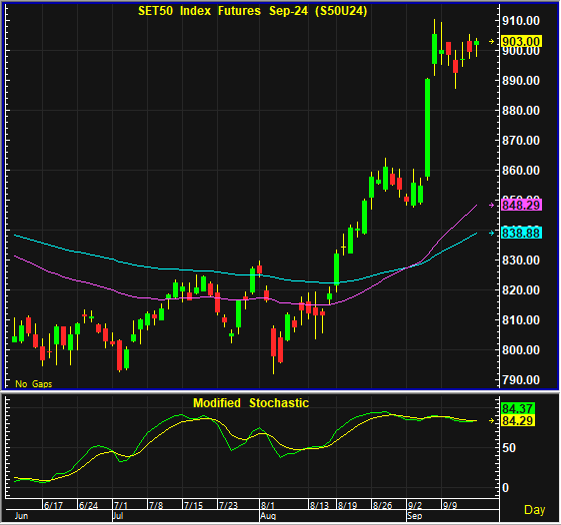Click the yellow 84.29 stochastic value label
This screenshot has height=525, width=561.
click(x=517, y=421)
